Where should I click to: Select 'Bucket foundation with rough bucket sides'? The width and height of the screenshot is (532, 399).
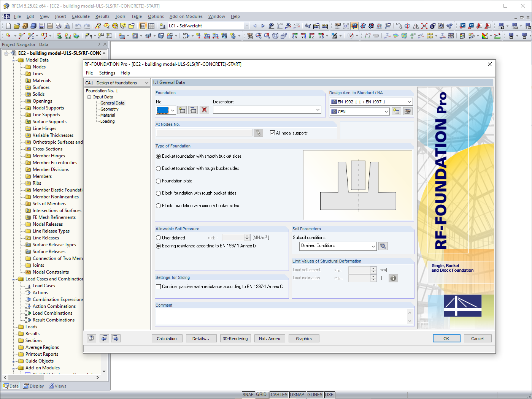tap(158, 168)
